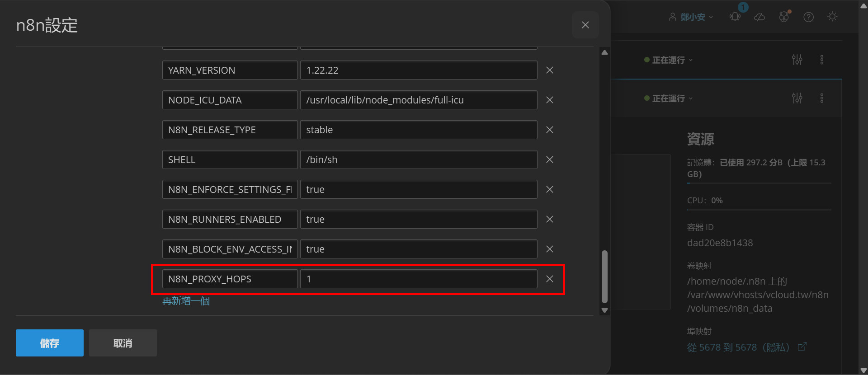Viewport: 868px width, 375px height.
Task: Open first container settings sliders icon
Action: click(x=797, y=60)
